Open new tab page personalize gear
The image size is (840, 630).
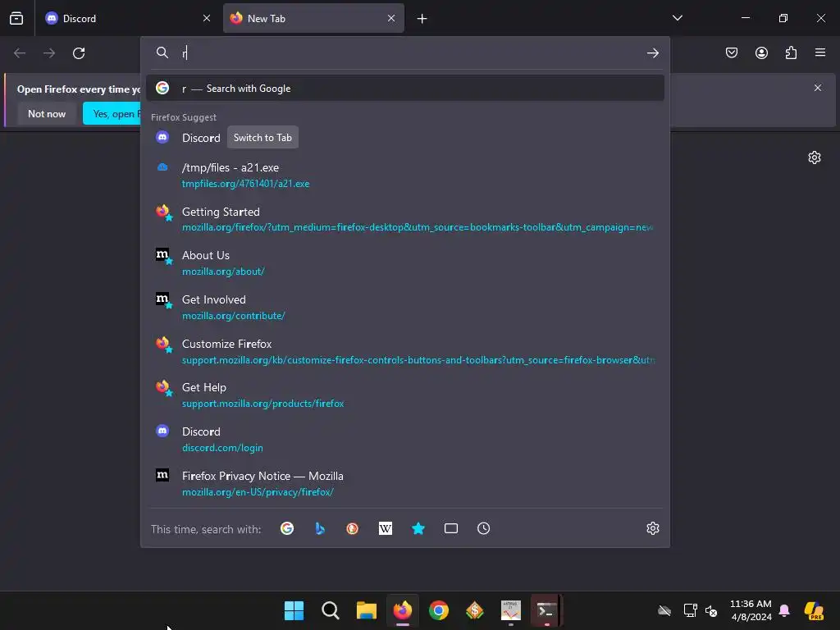(815, 157)
